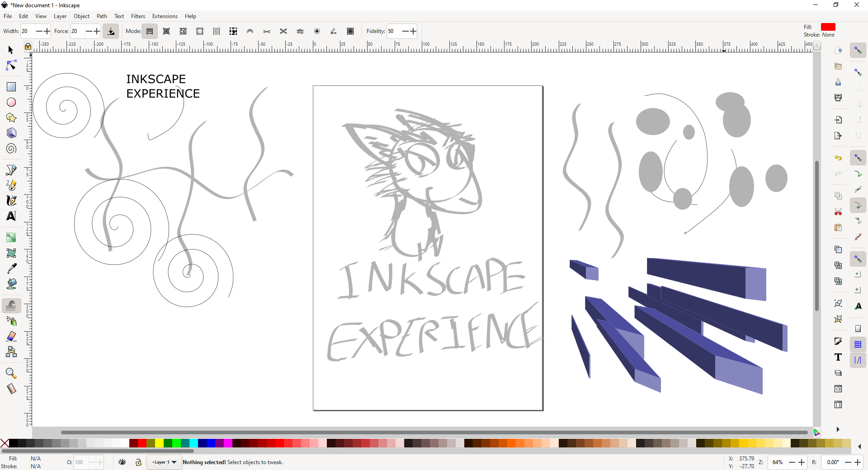This screenshot has width=868, height=470.
Task: Select the Selector arrow tool
Action: coord(11,50)
